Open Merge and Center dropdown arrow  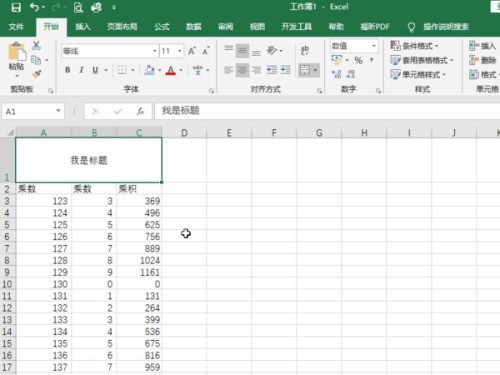(315, 70)
